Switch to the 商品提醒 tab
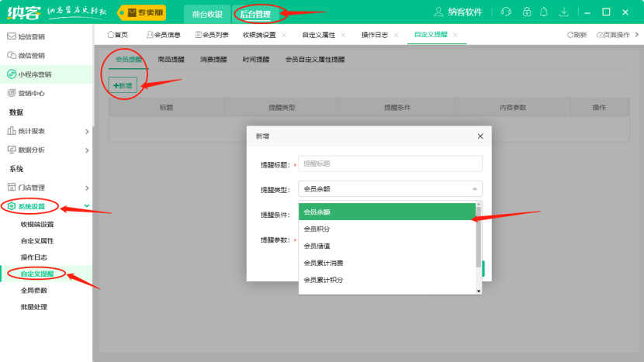644x362 pixels. coord(171,59)
